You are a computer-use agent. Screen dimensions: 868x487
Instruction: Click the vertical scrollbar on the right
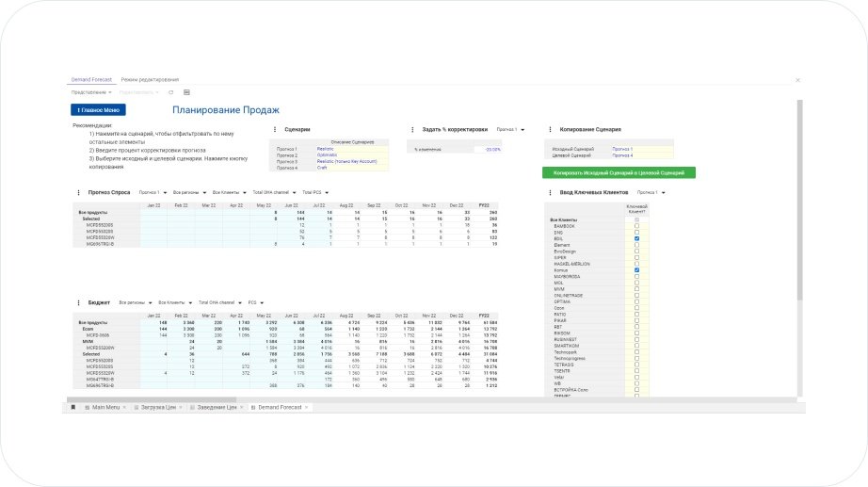coord(800,200)
